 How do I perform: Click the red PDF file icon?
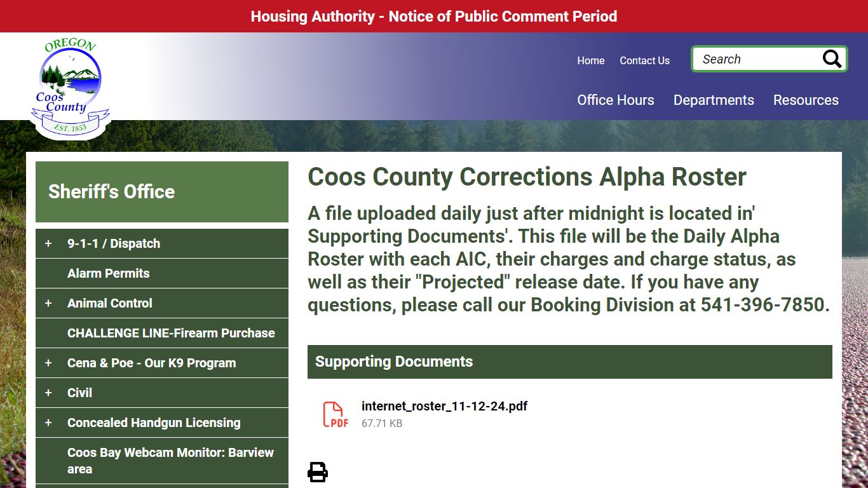coord(336,414)
